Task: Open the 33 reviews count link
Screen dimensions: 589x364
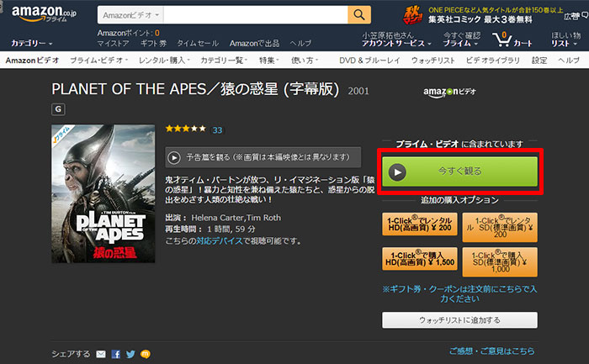Action: [x=217, y=130]
